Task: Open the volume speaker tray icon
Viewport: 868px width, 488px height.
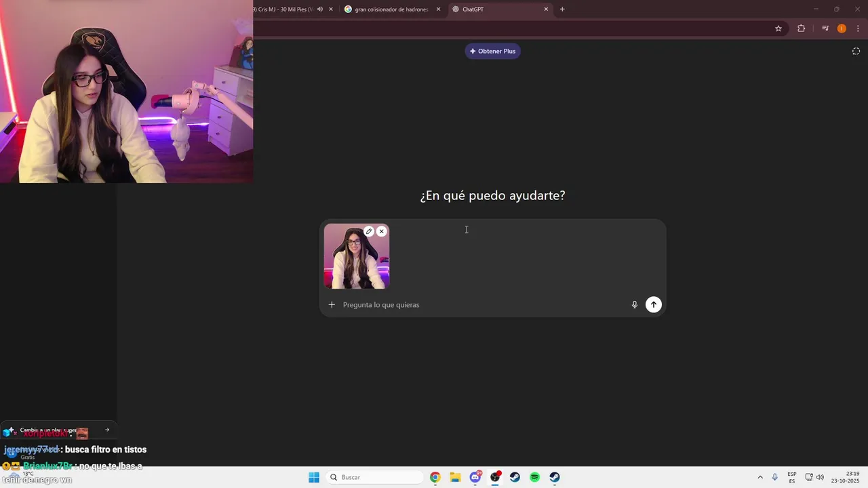Action: [820, 477]
